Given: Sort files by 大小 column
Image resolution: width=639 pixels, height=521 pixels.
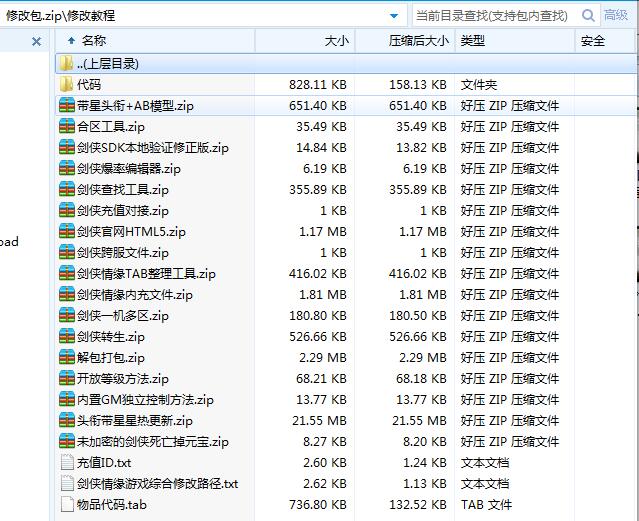Looking at the screenshot, I should (x=337, y=41).
